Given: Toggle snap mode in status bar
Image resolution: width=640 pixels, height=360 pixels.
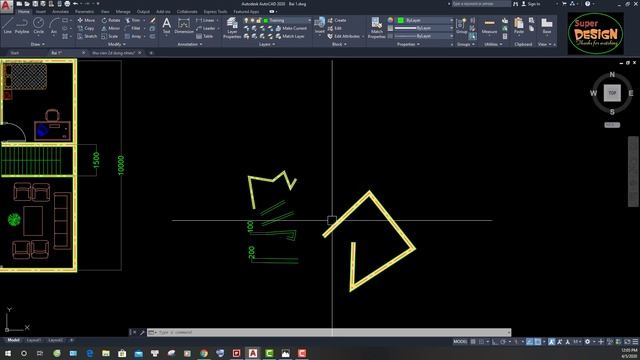Looking at the screenshot, I should [482, 342].
